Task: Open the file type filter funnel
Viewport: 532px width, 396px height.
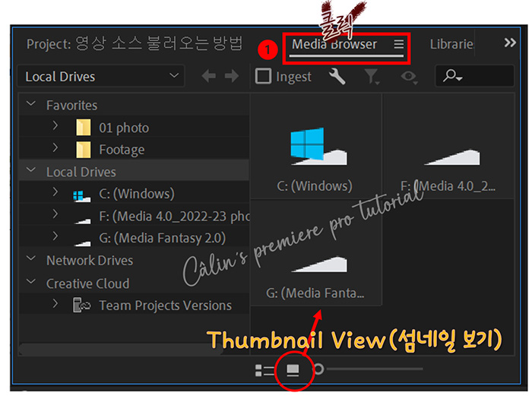Action: click(x=372, y=76)
